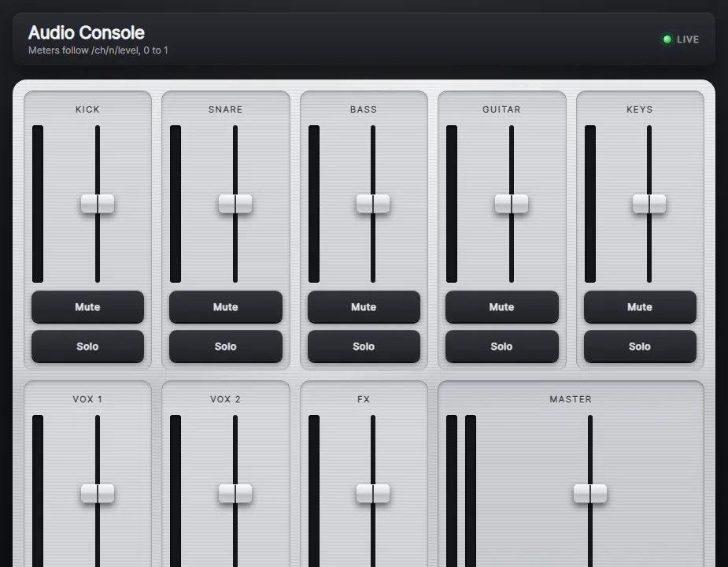Viewport: 728px width, 567px height.
Task: Click the green LIVE status indicator
Action: click(667, 39)
